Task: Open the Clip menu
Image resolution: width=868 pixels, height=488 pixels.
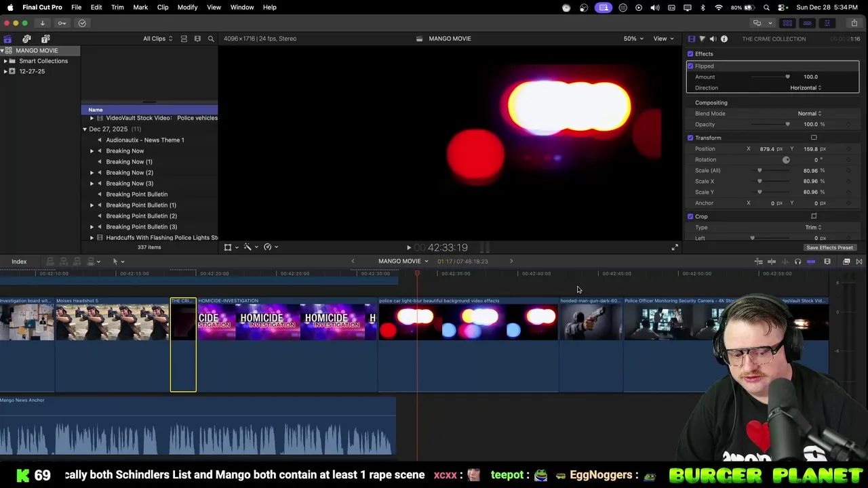Action: 163,7
